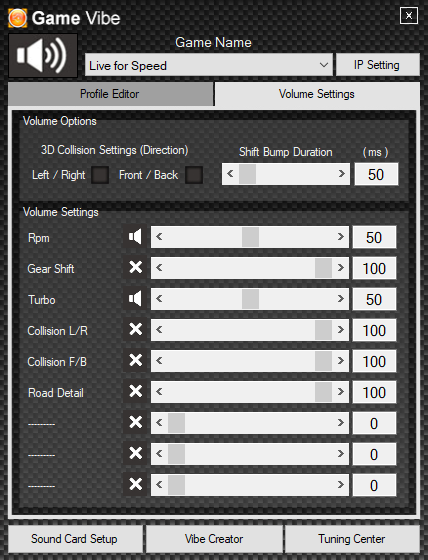Switch to the Profile Editor tab
Screen dimensions: 428x560
pyautogui.click(x=110, y=94)
